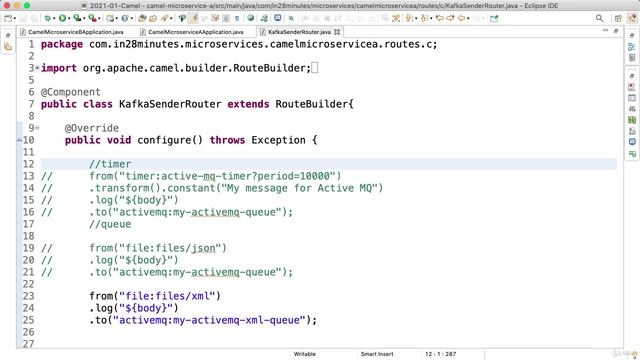Maximize the editor area
The width and height of the screenshot is (640, 360).
point(616,31)
